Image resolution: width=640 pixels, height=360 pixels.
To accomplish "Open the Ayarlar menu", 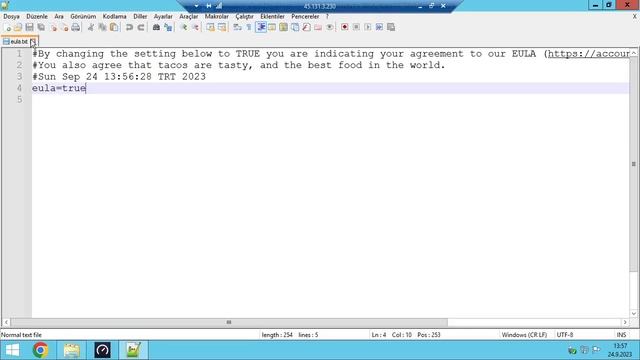I will pyautogui.click(x=163, y=17).
